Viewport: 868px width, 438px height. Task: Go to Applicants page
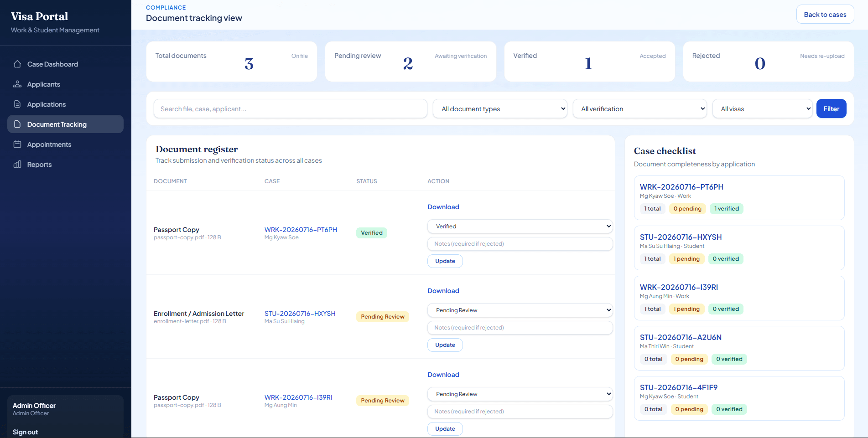point(65,84)
